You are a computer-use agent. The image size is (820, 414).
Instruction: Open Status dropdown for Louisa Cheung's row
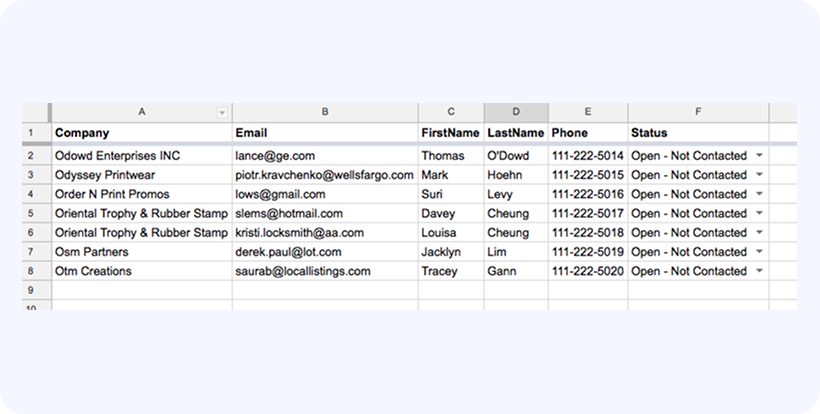tap(759, 233)
